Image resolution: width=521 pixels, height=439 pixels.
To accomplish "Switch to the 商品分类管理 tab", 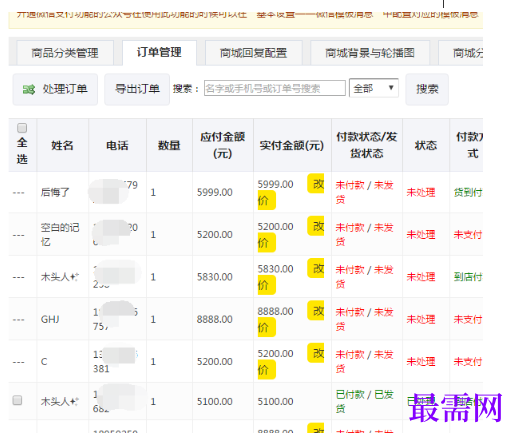I will click(x=65, y=53).
